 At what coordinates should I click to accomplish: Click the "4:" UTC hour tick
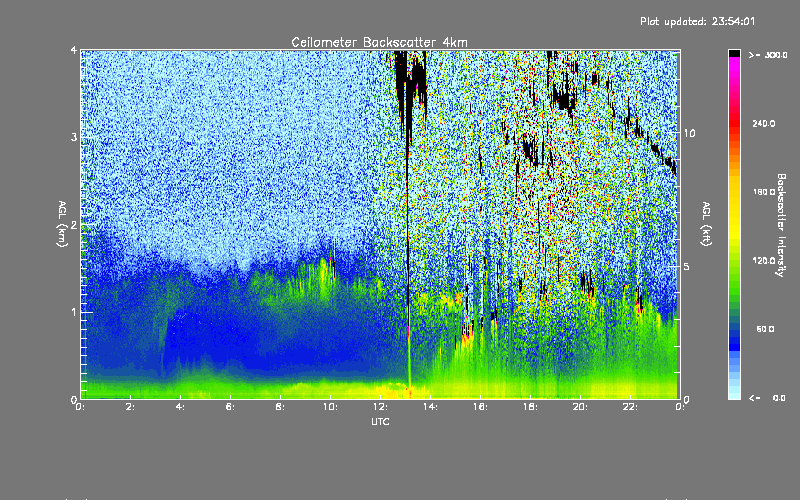(180, 407)
